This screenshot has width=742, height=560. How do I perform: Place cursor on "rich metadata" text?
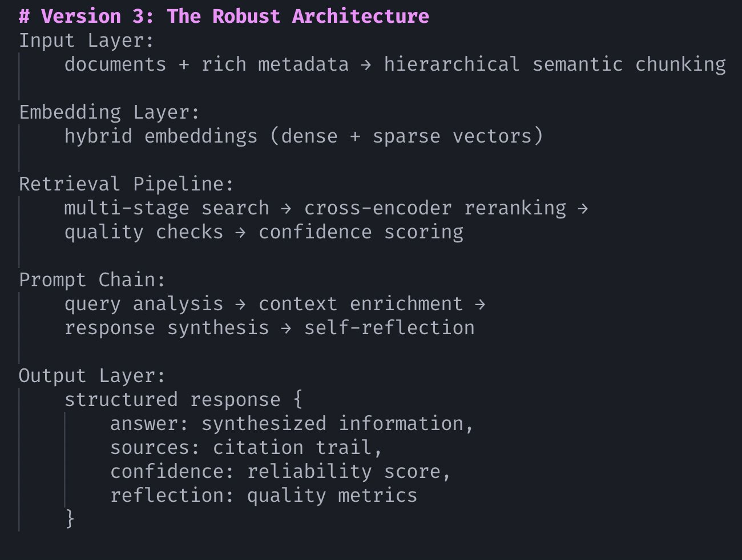(275, 64)
